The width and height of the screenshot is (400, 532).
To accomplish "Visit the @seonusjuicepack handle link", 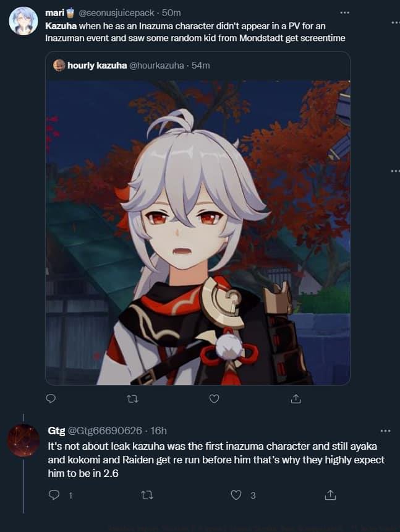I will (117, 13).
